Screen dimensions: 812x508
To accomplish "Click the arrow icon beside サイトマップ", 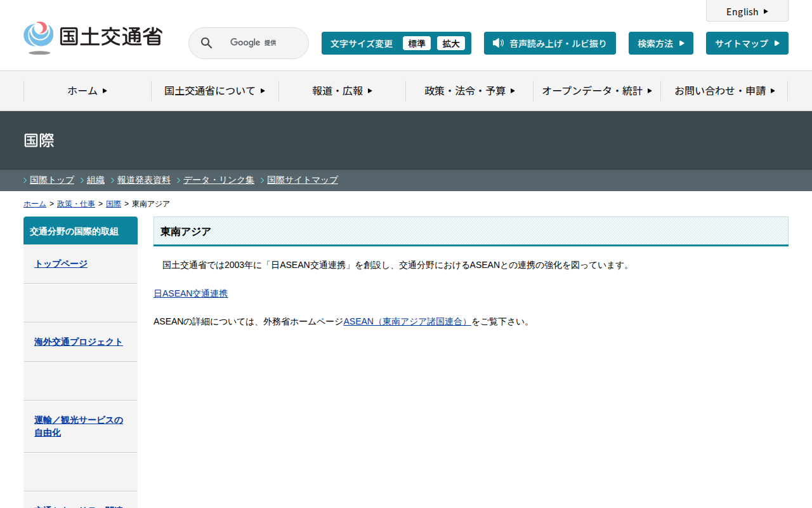I will point(776,43).
